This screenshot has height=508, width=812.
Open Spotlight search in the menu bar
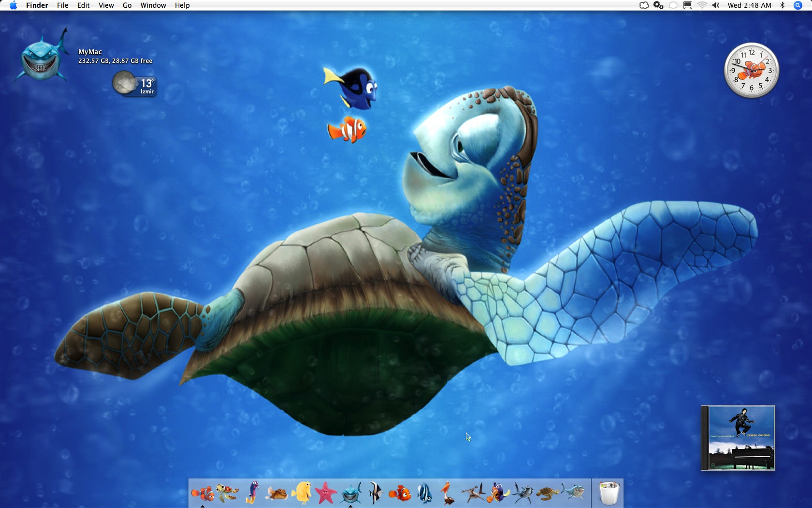point(797,5)
